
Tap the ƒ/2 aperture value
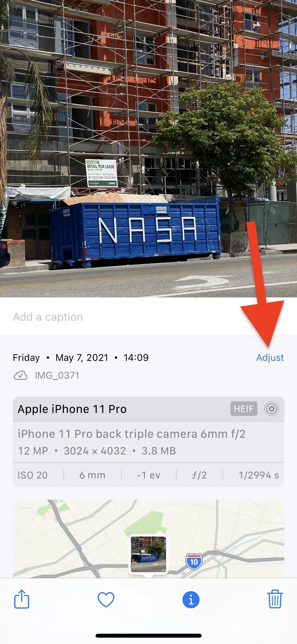(199, 475)
